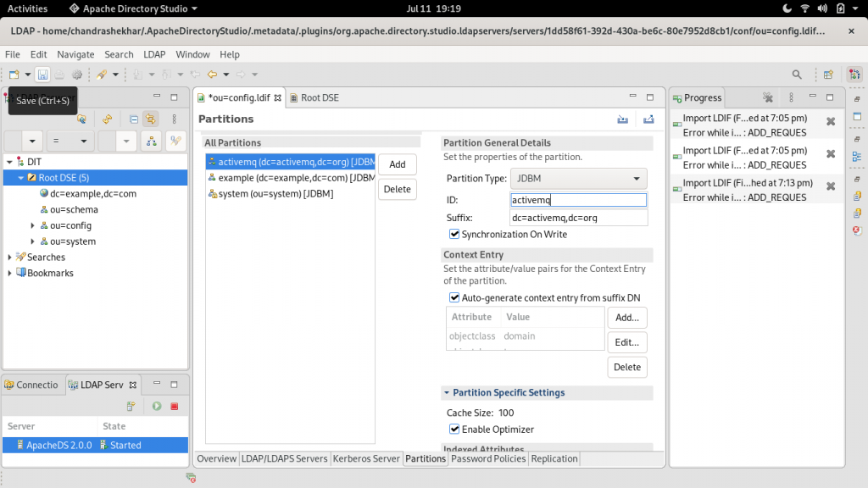Click the Edit... button for context attributes
868x488 pixels.
(x=627, y=342)
